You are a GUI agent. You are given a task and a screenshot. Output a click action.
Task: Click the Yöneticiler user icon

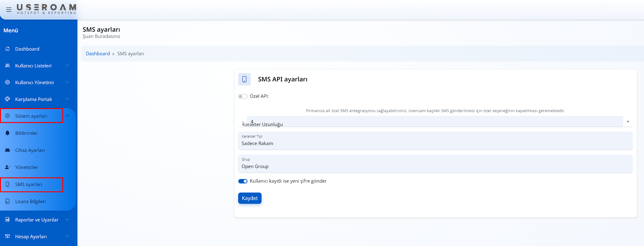8,167
